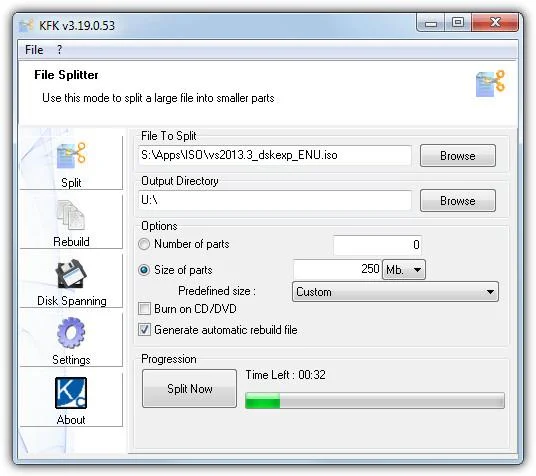Expand the Predefined size Custom dropdown
Screen dimensions: 536x476
pos(395,292)
